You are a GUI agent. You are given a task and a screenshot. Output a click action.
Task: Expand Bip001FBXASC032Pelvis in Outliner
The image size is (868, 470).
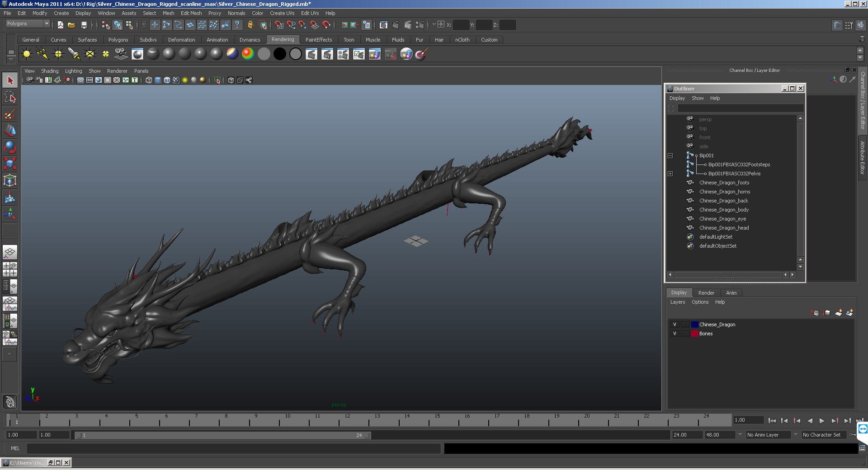[670, 174]
